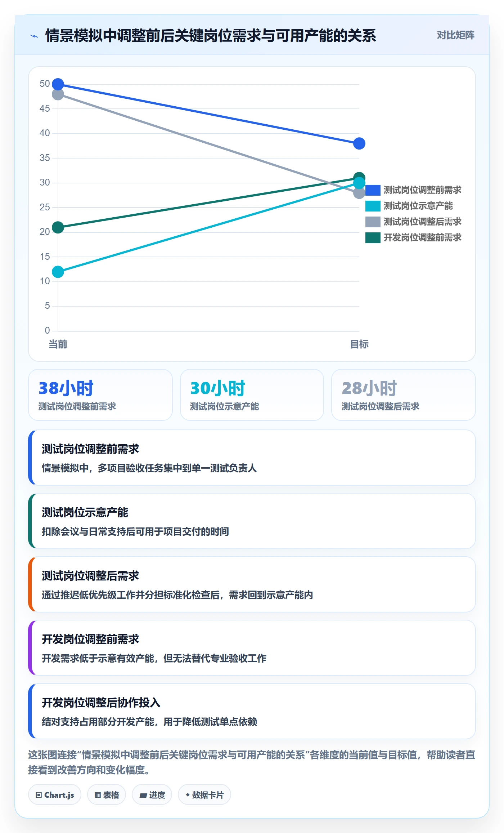Image resolution: width=504 pixels, height=833 pixels.
Task: Click legend text 开发岗位调整前需求
Action: point(422,237)
